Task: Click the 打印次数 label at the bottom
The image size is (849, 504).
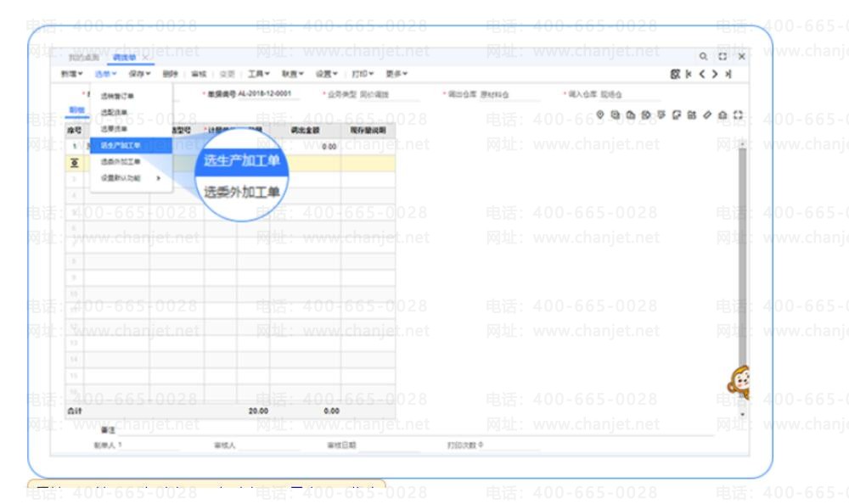Action: click(x=461, y=445)
